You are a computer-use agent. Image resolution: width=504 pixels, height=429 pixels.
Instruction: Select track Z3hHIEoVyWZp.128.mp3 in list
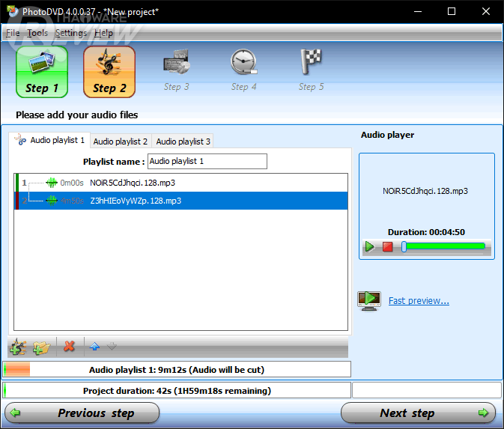[181, 201]
